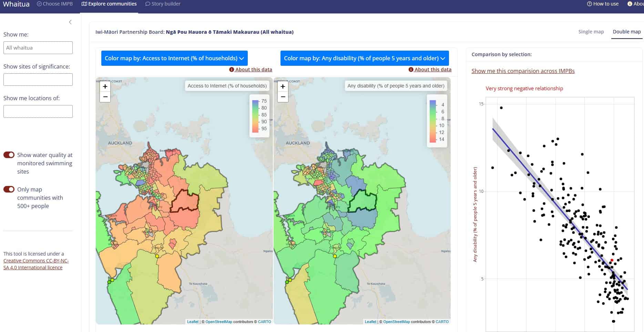
Task: Open the Access to Internet color map dropdown
Action: (x=174, y=58)
